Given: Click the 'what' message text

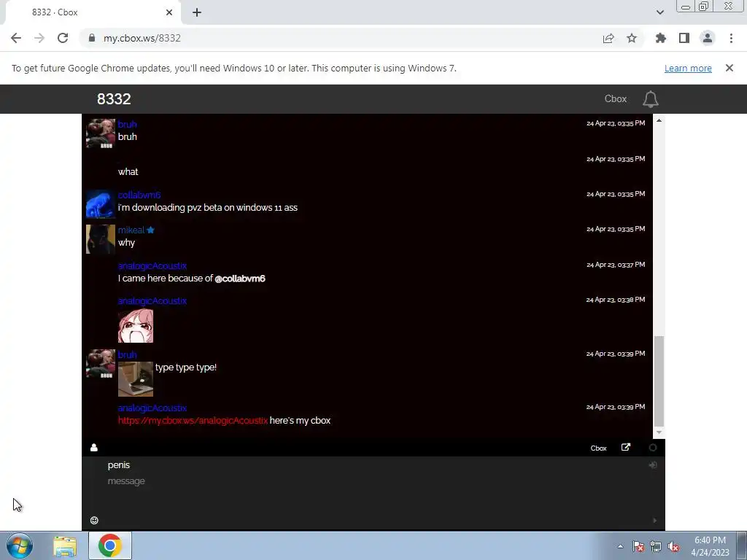Looking at the screenshot, I should 128,172.
